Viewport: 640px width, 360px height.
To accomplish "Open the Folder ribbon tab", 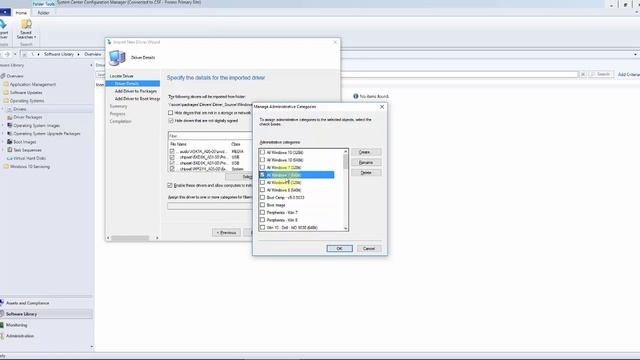I will 43,13.
